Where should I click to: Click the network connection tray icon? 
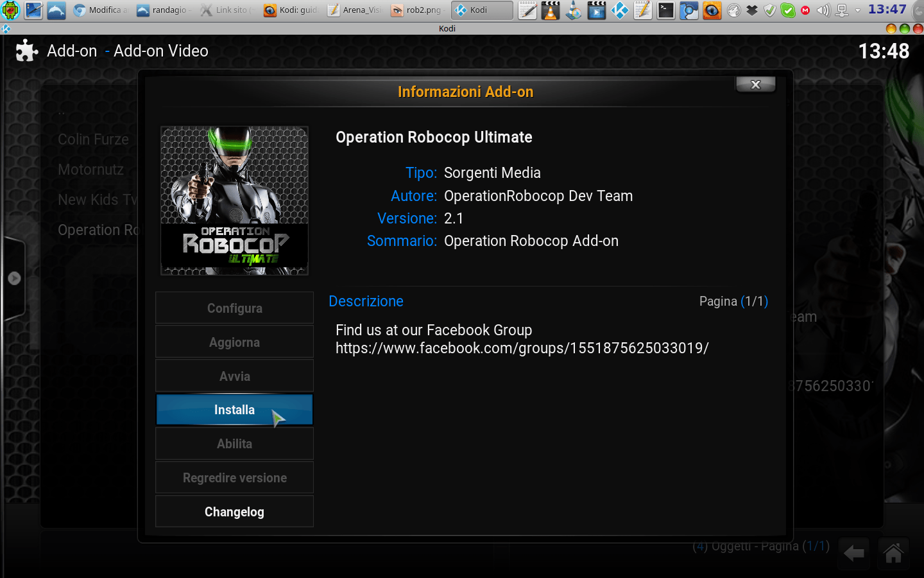tap(842, 10)
